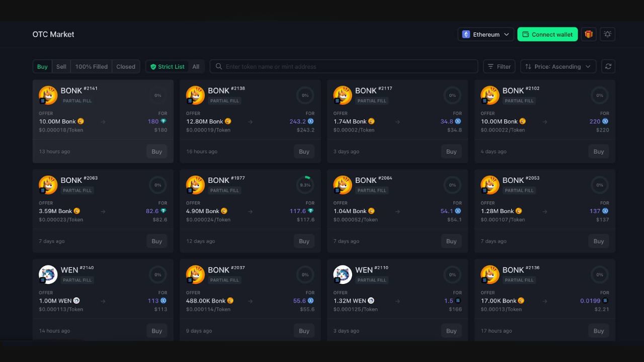Click the USDT coin icon next to 180

click(x=164, y=121)
